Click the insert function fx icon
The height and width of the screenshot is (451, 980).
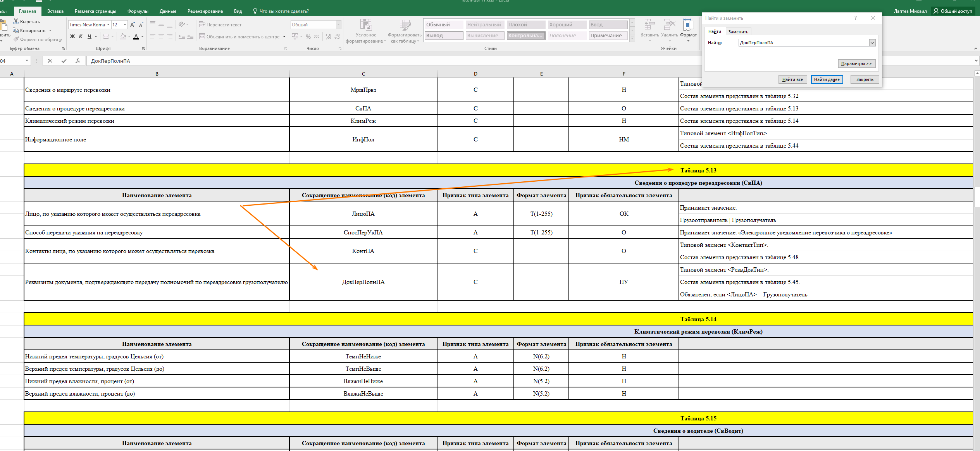[x=78, y=61]
